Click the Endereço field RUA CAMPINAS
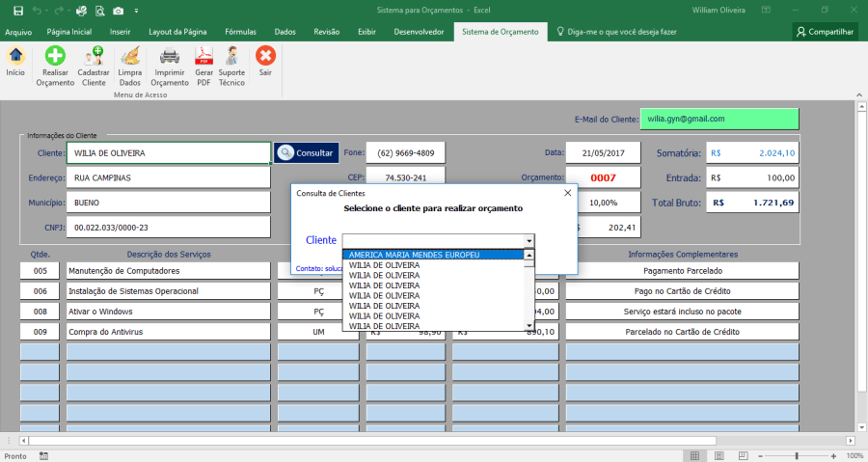The image size is (868, 462). (x=168, y=178)
